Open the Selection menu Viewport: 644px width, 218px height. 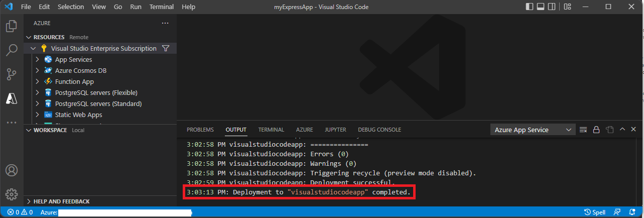click(71, 7)
